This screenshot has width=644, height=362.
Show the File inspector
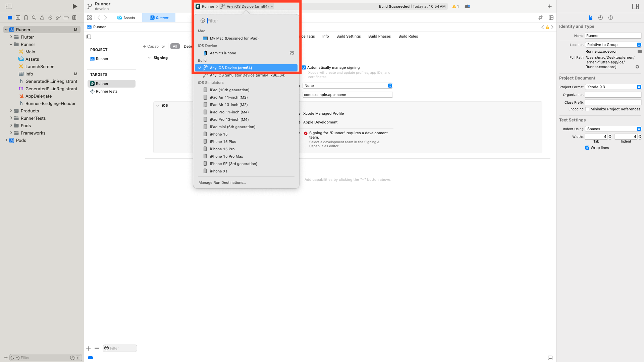point(591,18)
